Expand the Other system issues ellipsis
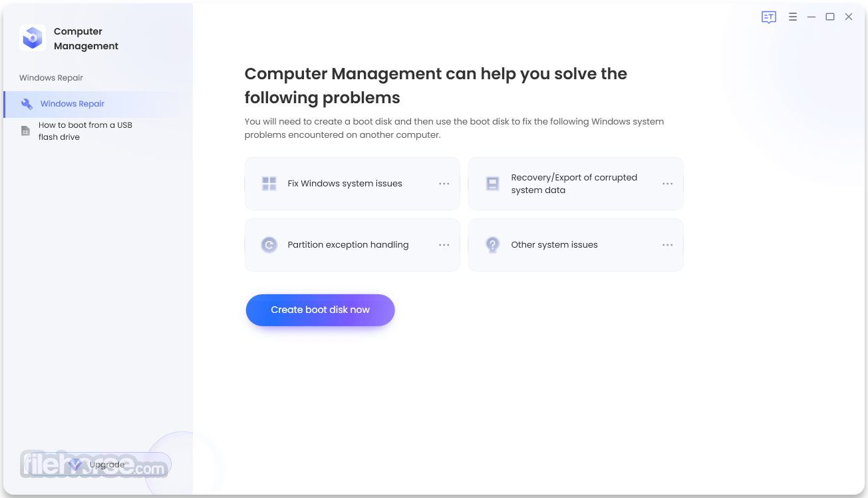The height and width of the screenshot is (498, 868). click(x=667, y=245)
